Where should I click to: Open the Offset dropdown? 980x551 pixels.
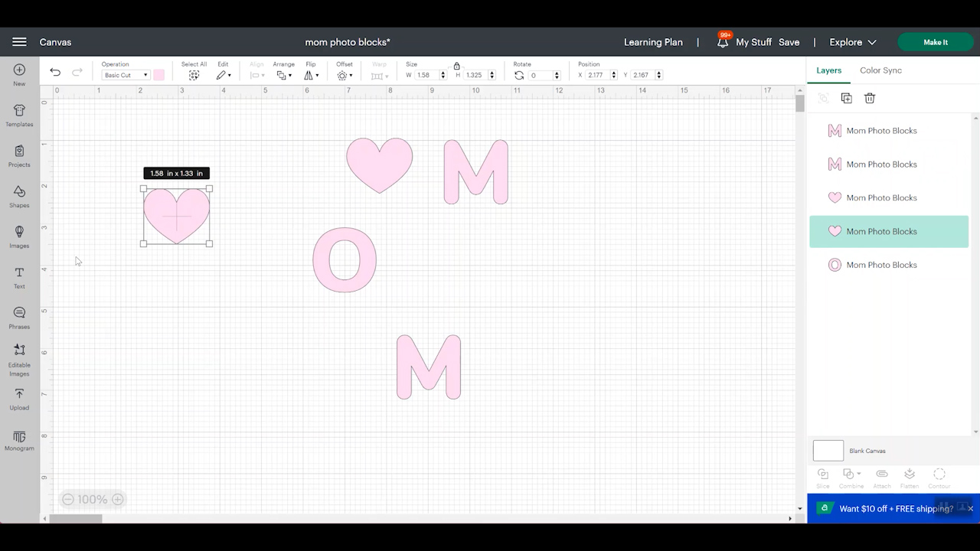[345, 75]
